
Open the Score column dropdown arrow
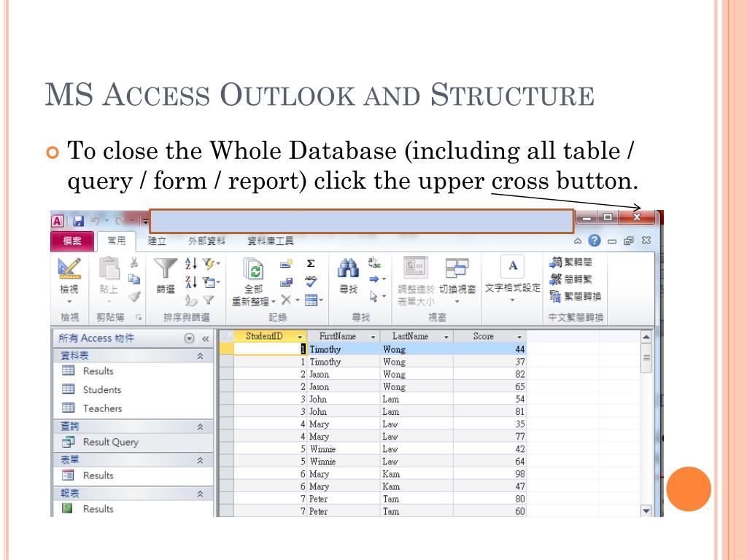519,337
